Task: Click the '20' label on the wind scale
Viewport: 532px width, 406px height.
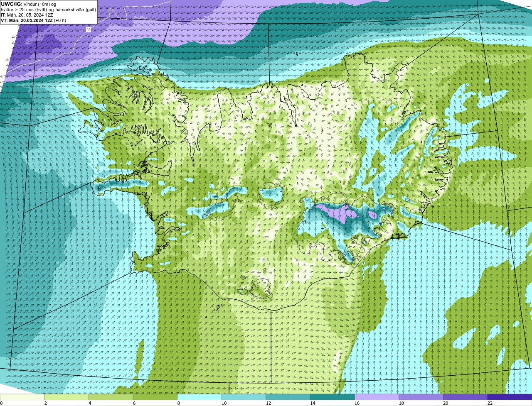Action: pos(446,403)
